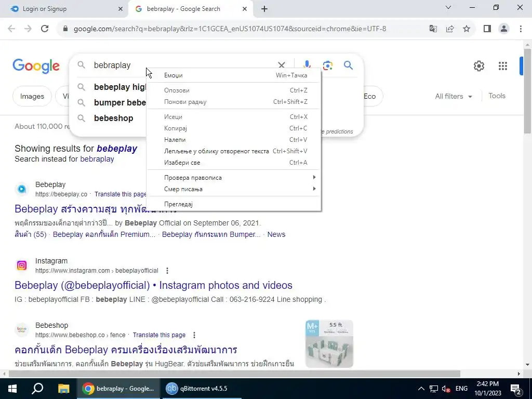Screen dimensions: 532x399
Task: Expand the Провера правописа submenu
Action: click(x=234, y=178)
